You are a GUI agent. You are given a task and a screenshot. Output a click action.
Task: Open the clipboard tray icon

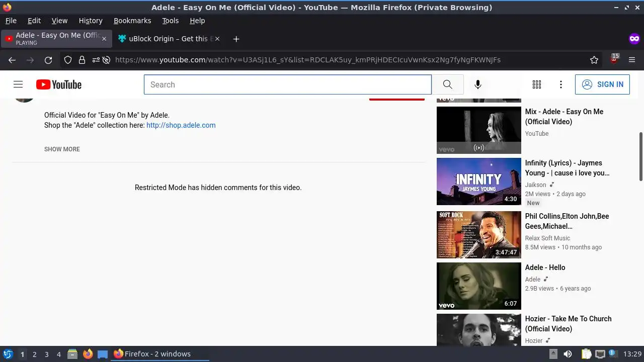[586, 354]
